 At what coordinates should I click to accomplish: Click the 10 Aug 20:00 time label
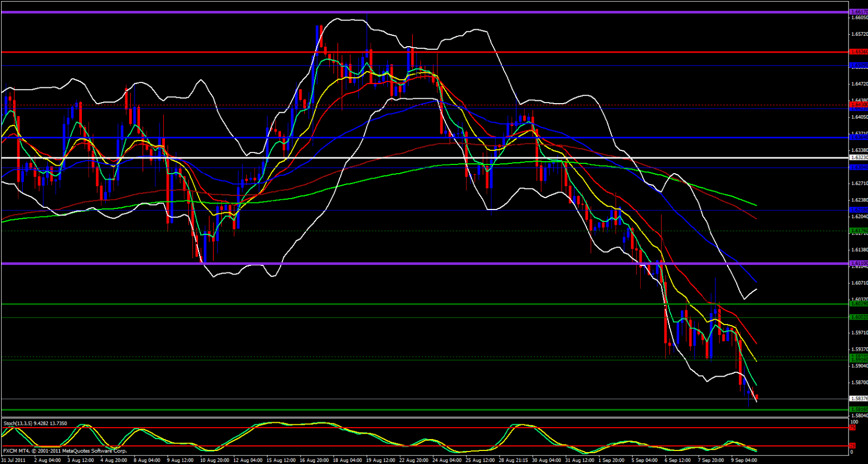tap(214, 460)
